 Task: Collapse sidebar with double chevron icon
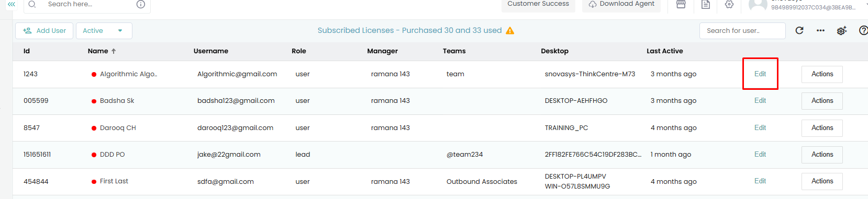click(x=12, y=4)
